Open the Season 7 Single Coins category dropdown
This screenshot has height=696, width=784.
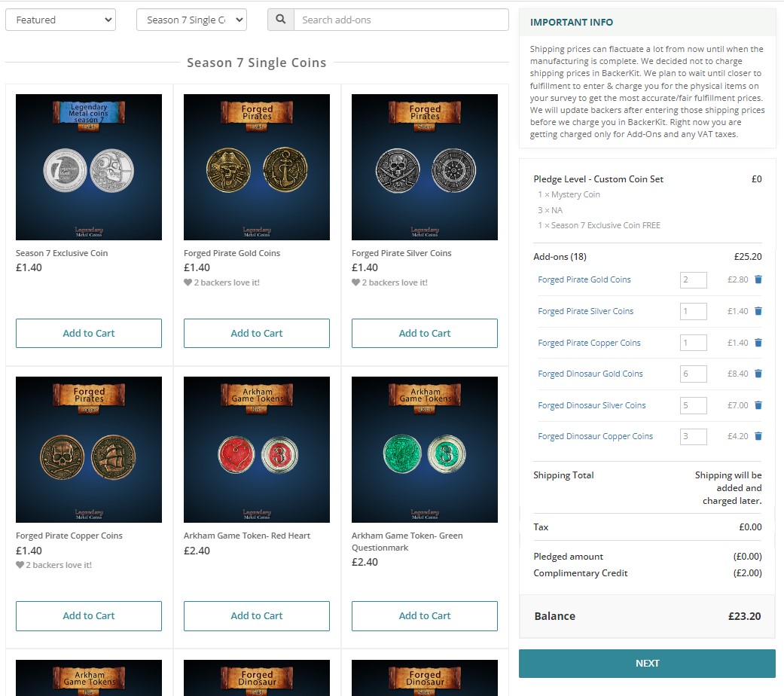pos(191,20)
